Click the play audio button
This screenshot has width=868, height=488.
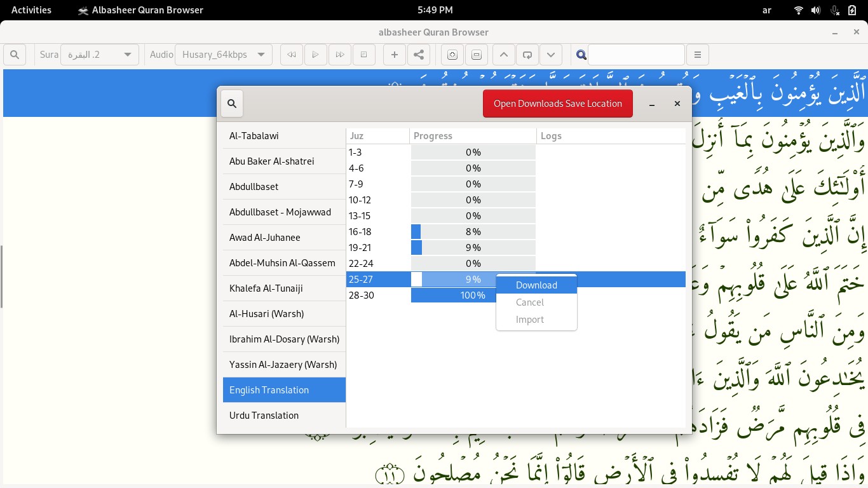pos(315,55)
